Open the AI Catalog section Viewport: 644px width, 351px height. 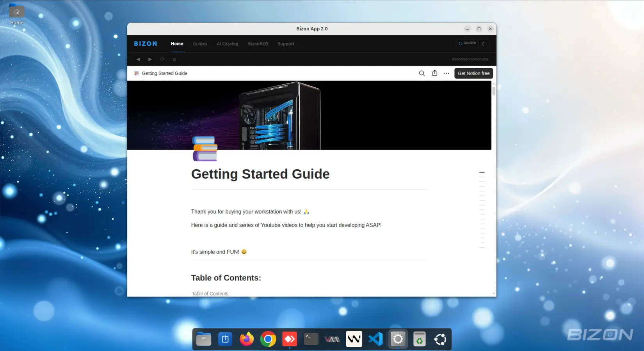pyautogui.click(x=227, y=44)
